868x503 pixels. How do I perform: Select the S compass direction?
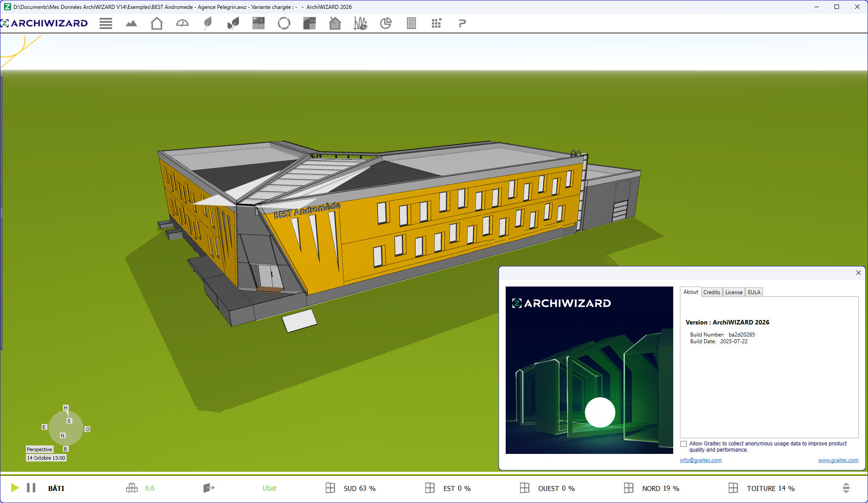(x=69, y=421)
